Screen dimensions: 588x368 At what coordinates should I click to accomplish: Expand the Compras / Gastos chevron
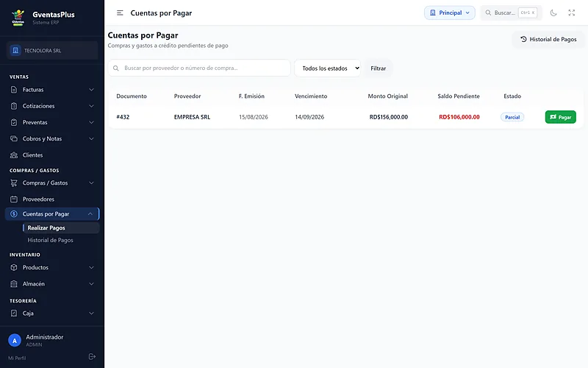[91, 183]
